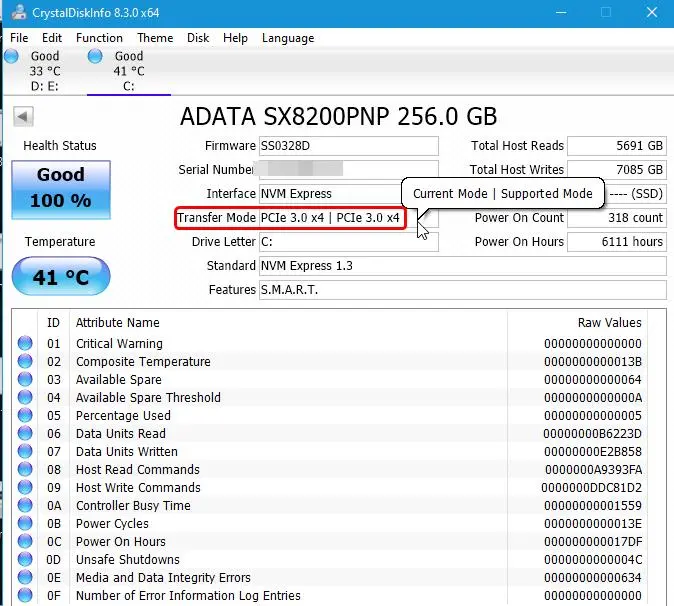Click the status orb for Composite Temperature
This screenshot has height=606, width=674.
tap(25, 361)
